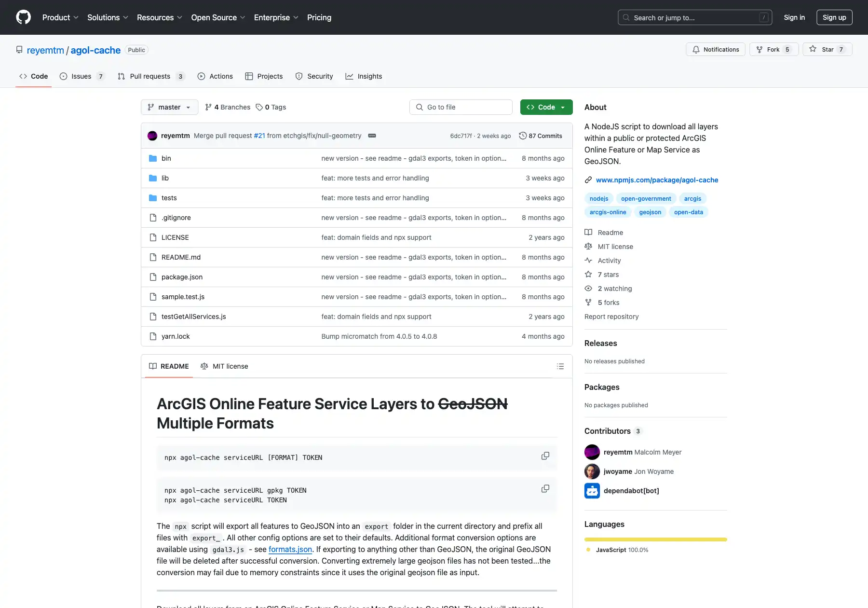This screenshot has height=608, width=868.
Task: Click reyemtm avatar in Contributors
Action: pyautogui.click(x=592, y=452)
